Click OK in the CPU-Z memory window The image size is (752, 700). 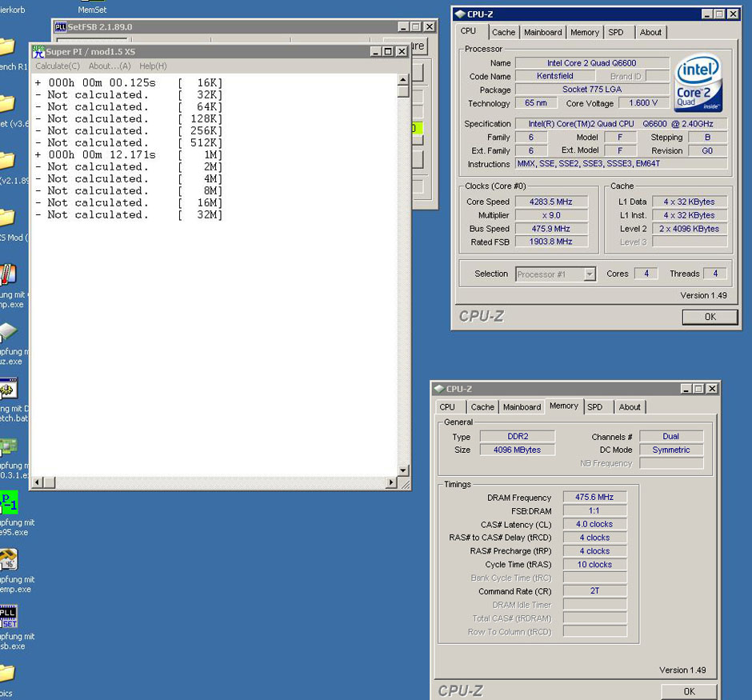(689, 691)
